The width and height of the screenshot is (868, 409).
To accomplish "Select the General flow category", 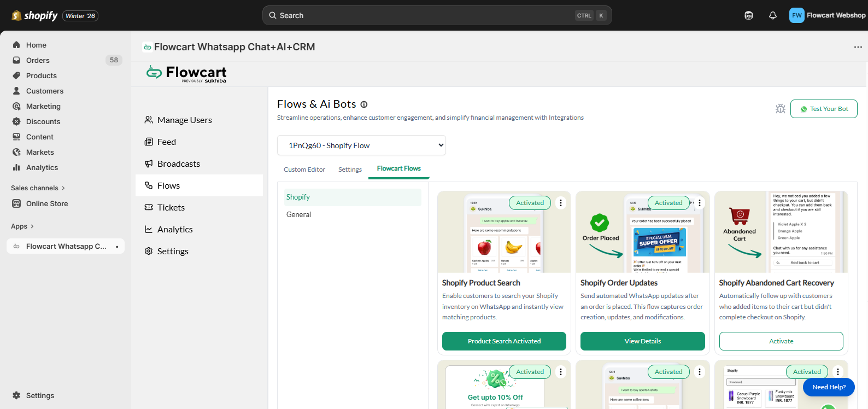I will coord(353,214).
